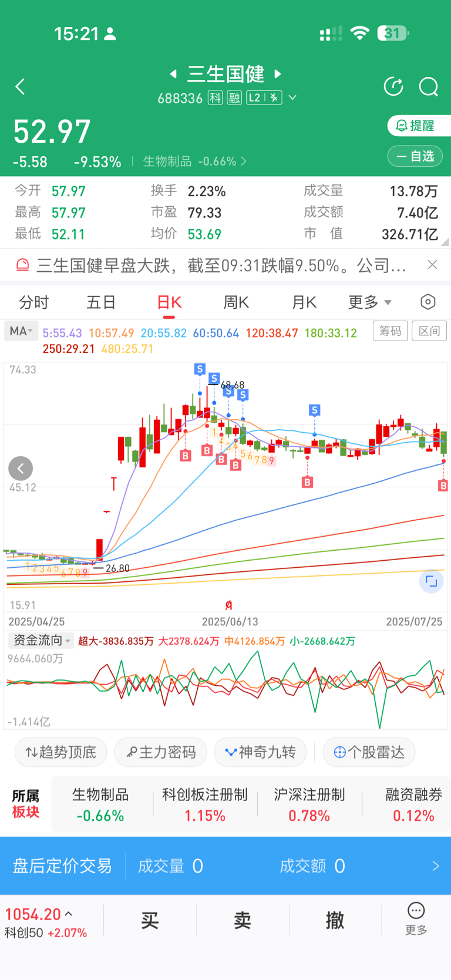This screenshot has height=980, width=451.
Task: Tap the Wi-Fi status bar icon
Action: [359, 33]
